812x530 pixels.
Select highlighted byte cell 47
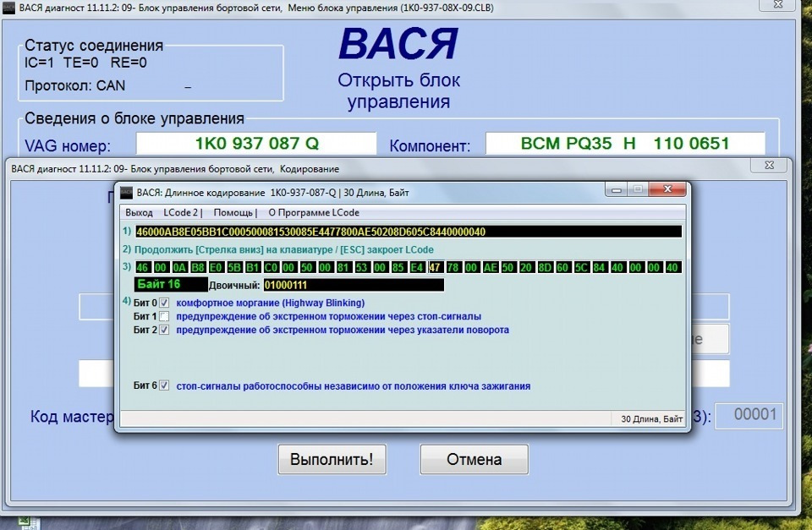(x=435, y=268)
